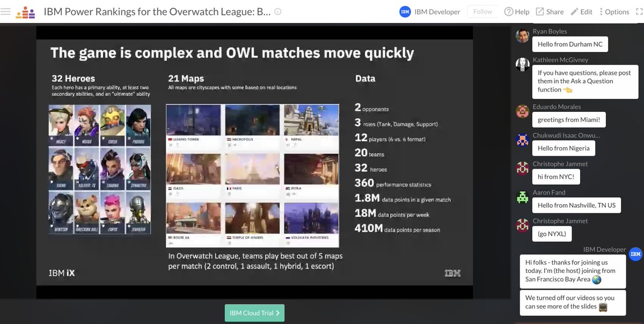Screen dimensions: 644x324
Task: Click Kathleen McGivney's avatar
Action: (522, 64)
